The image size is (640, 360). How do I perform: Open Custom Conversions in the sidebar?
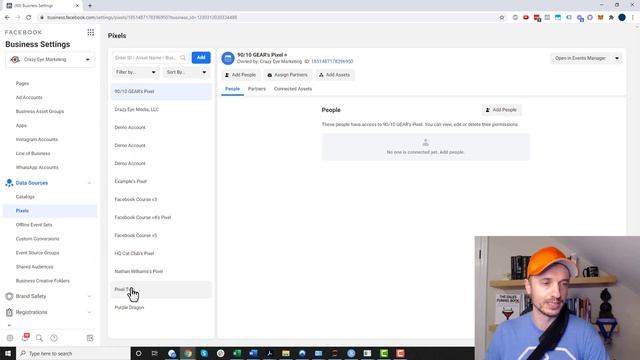pyautogui.click(x=38, y=239)
